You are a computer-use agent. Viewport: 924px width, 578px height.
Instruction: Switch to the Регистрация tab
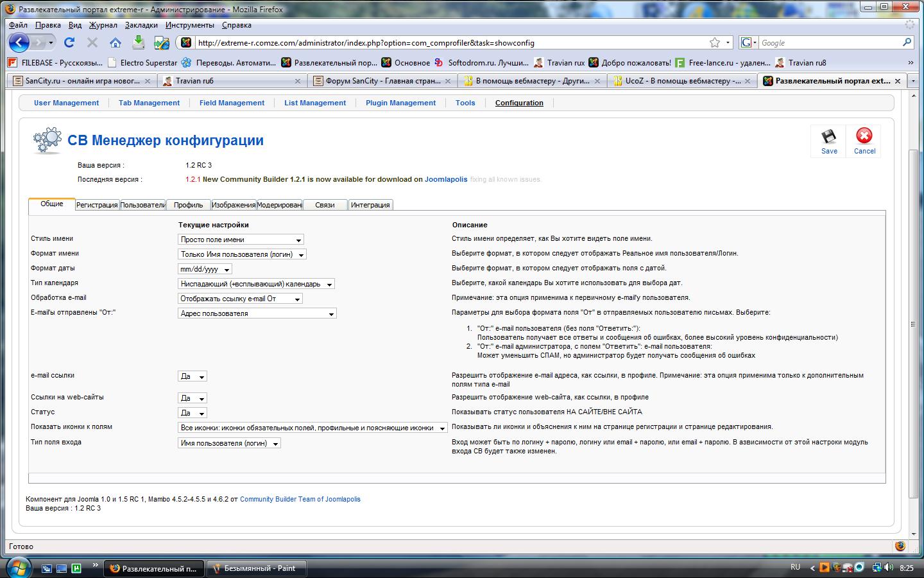(97, 205)
